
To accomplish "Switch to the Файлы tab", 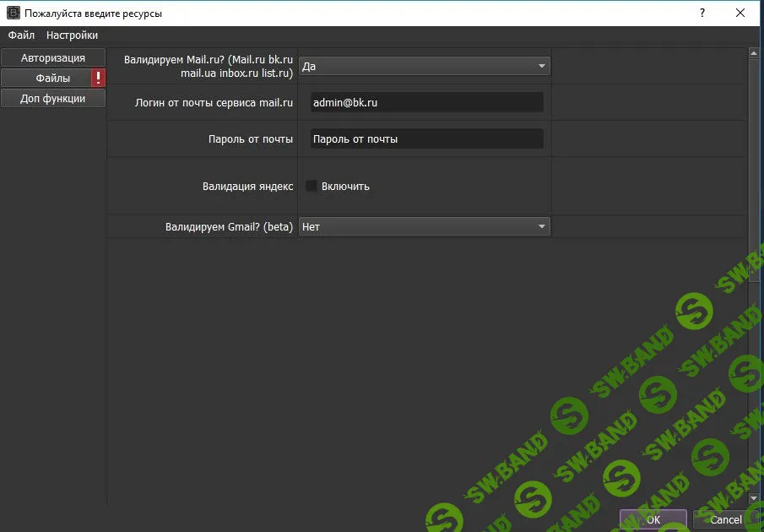I will pyautogui.click(x=46, y=78).
